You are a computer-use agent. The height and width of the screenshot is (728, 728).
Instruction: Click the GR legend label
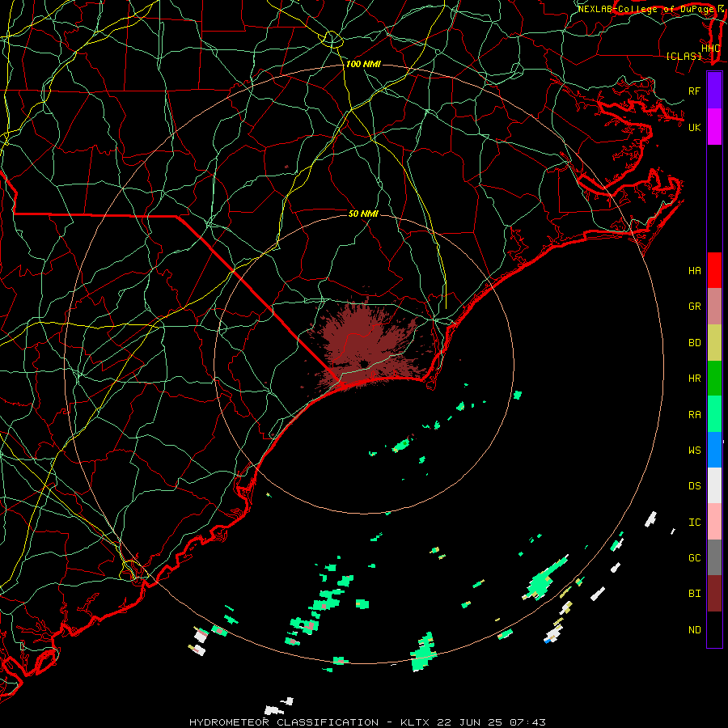click(695, 307)
